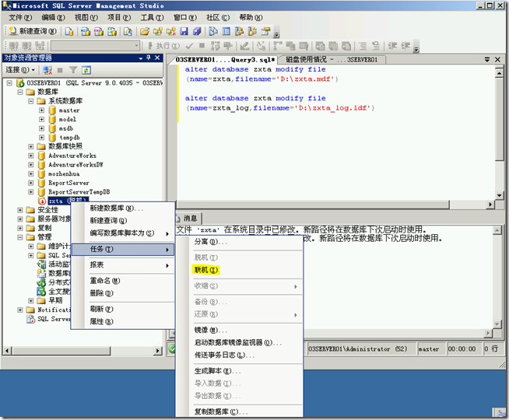Open a Database Engine Query from the toolbar
The image size is (509, 420).
coord(69,31)
